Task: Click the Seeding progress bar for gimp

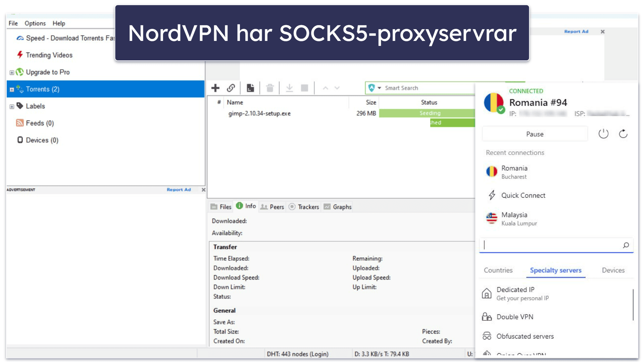Action: tap(427, 113)
